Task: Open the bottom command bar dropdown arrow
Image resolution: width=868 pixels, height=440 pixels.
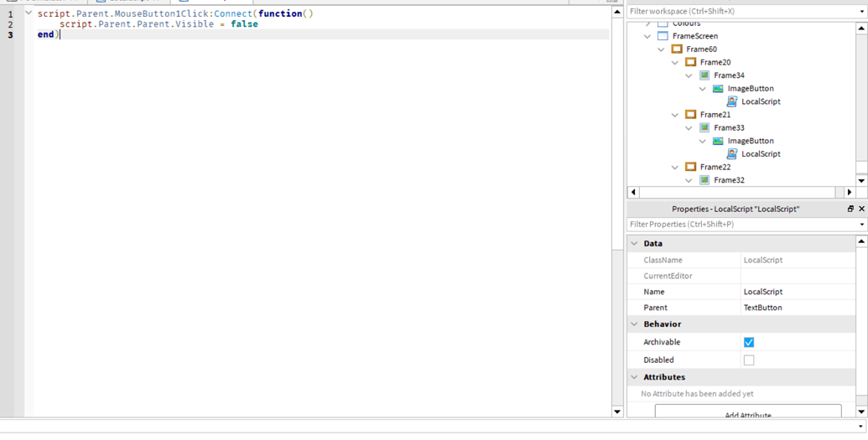Action: 861,426
